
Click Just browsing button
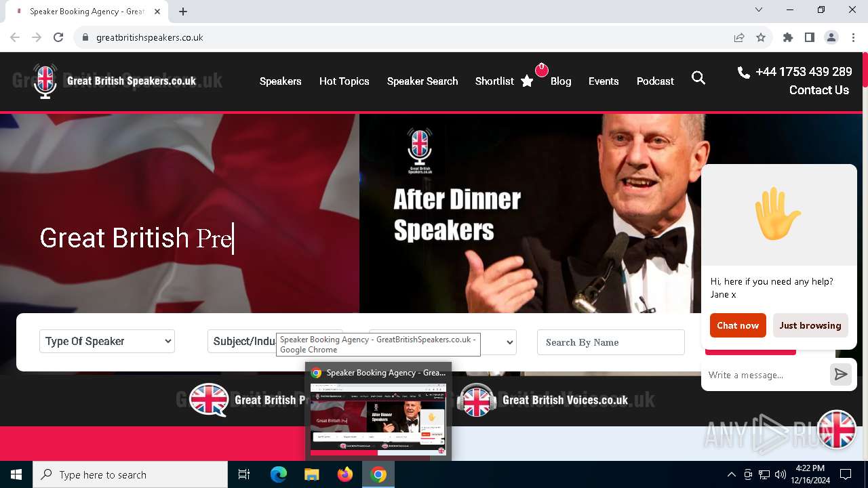tap(810, 325)
